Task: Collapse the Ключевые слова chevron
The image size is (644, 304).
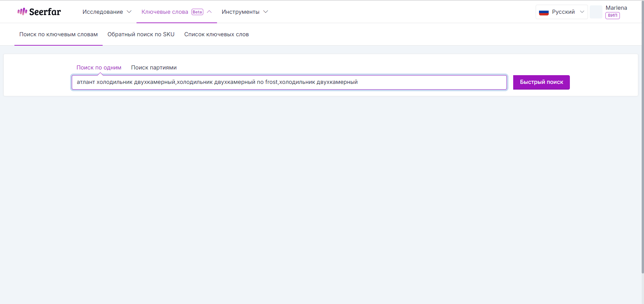Action: click(x=209, y=12)
